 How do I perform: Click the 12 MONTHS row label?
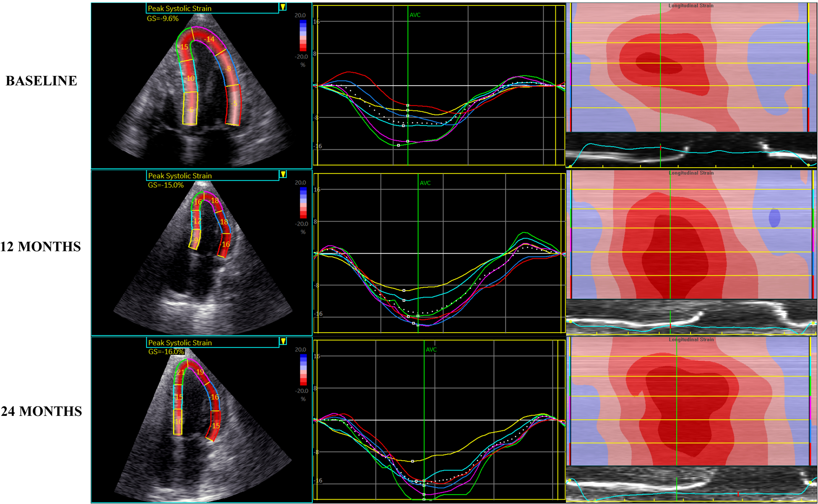click(x=41, y=247)
